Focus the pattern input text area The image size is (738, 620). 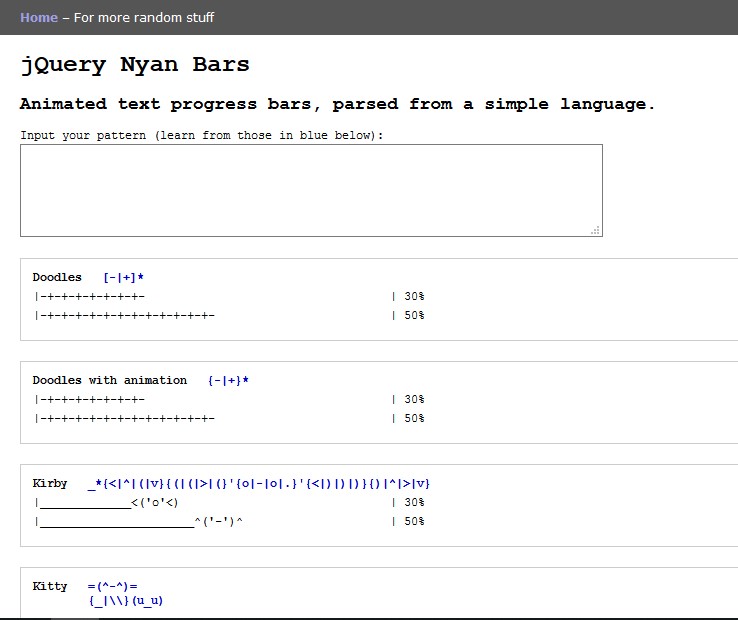[310, 190]
